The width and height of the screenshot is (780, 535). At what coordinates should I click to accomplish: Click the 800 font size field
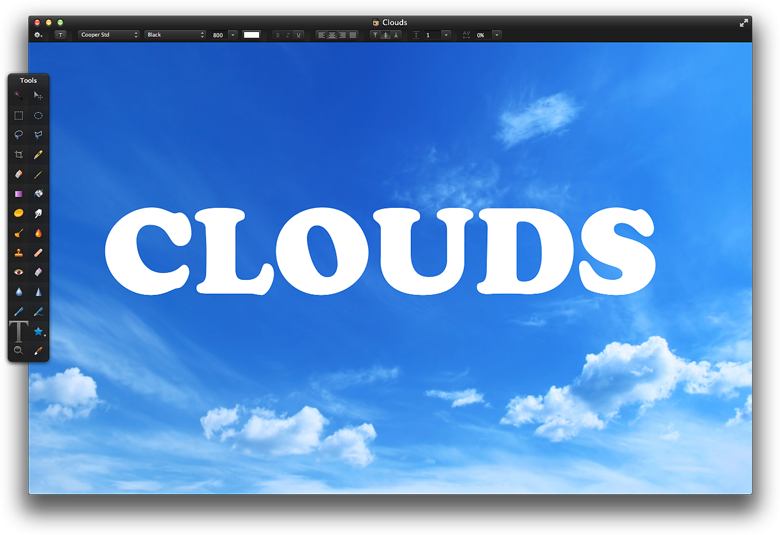[218, 35]
